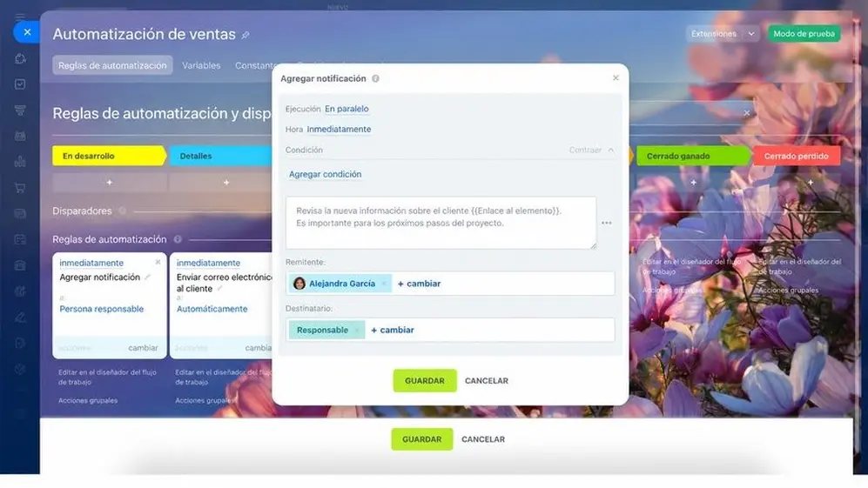Click bottom page GUARDAR button
This screenshot has width=868, height=488.
422,439
